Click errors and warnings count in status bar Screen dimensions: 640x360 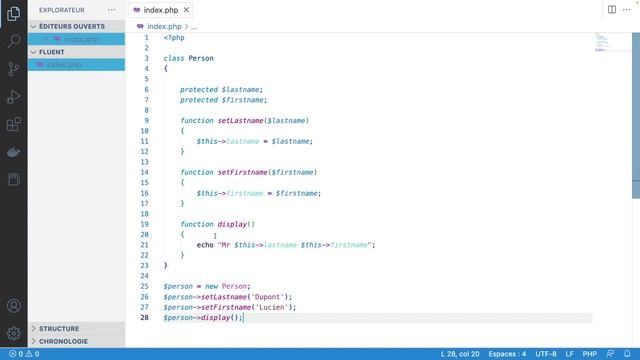tap(24, 354)
